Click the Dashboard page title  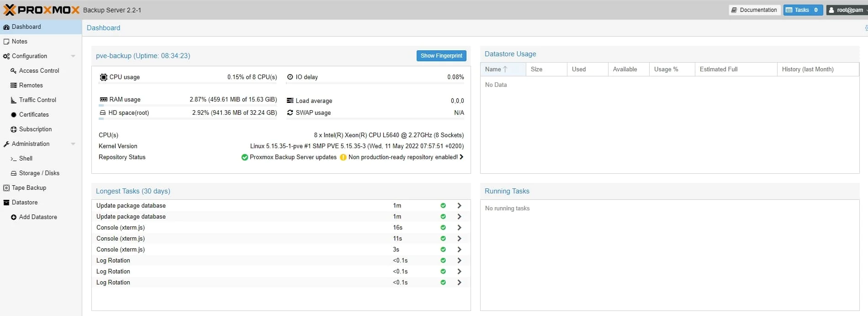click(x=103, y=28)
